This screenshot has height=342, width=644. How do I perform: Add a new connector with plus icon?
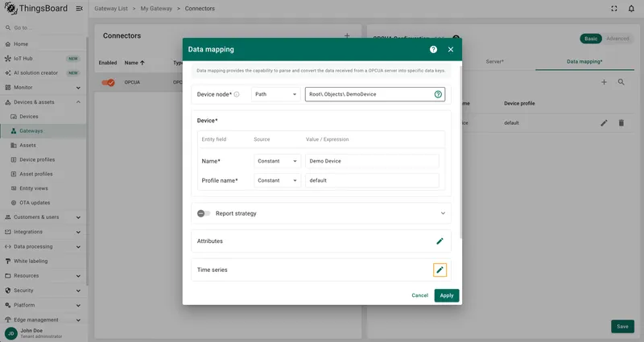(x=347, y=35)
